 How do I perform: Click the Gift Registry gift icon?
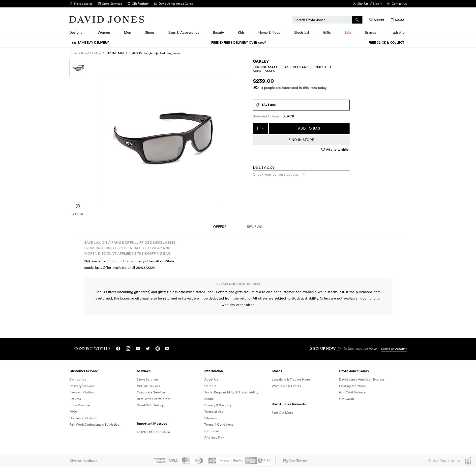(x=129, y=3)
